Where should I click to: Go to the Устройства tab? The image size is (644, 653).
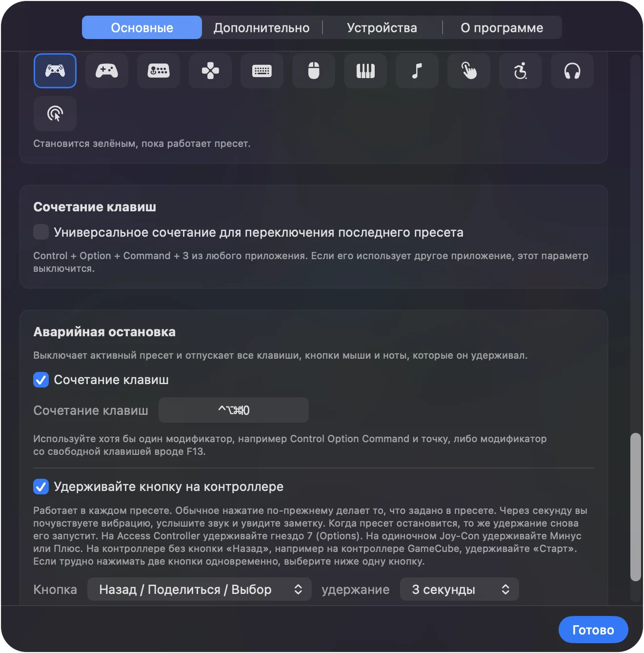[382, 27]
